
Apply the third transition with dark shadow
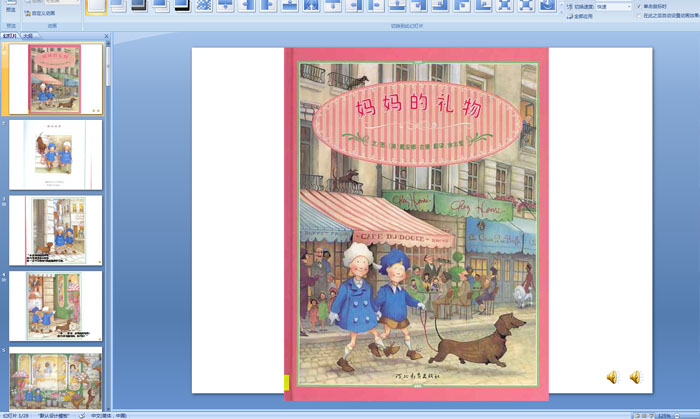tap(139, 6)
